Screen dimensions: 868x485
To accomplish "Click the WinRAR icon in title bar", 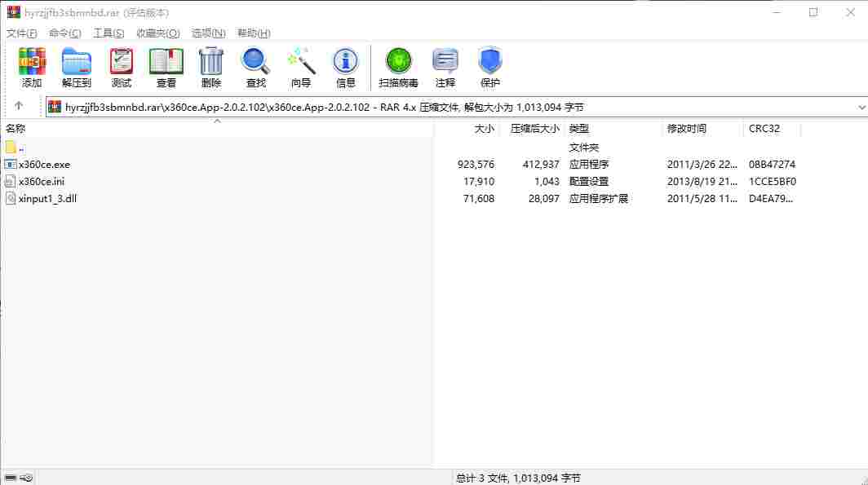I will coord(13,11).
